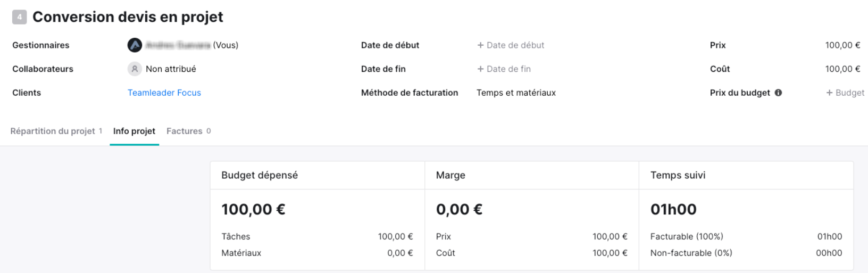Click the manager avatar icon beside Gestionnaires
This screenshot has width=868, height=273.
pyautogui.click(x=135, y=45)
